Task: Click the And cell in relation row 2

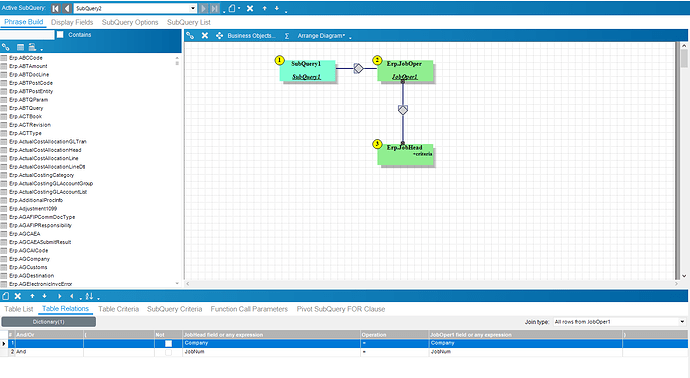Action: click(x=49, y=352)
